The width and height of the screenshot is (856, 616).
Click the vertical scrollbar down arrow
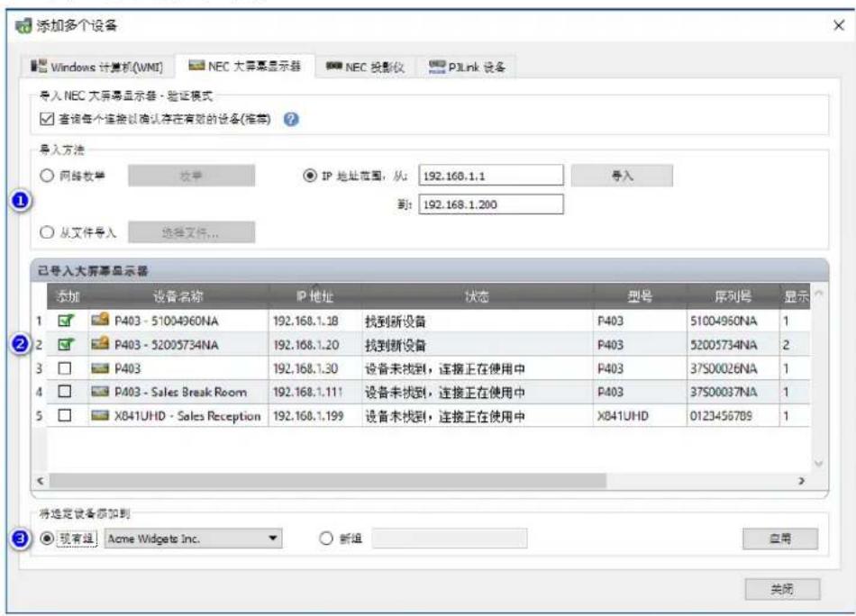click(818, 463)
